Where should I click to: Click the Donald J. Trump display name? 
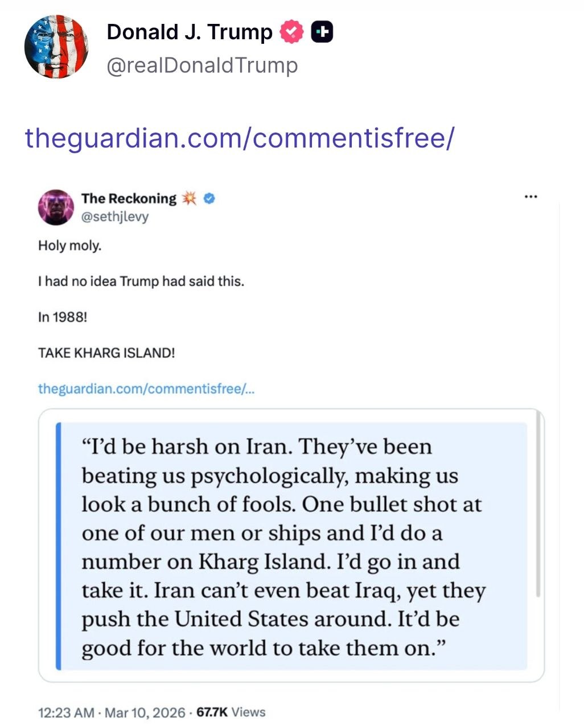(x=190, y=32)
